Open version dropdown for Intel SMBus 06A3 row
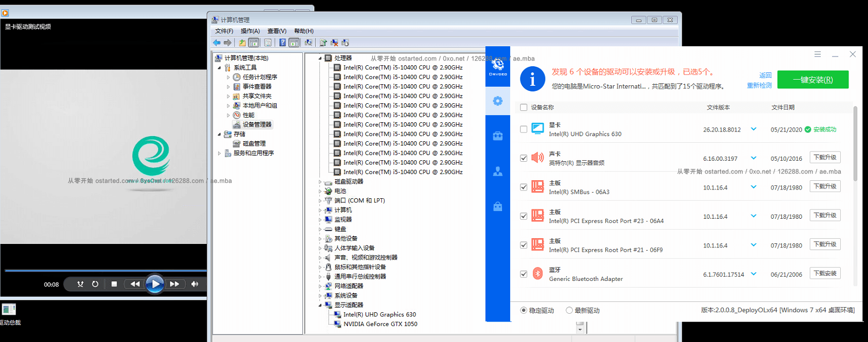This screenshot has width=868, height=342. [754, 187]
